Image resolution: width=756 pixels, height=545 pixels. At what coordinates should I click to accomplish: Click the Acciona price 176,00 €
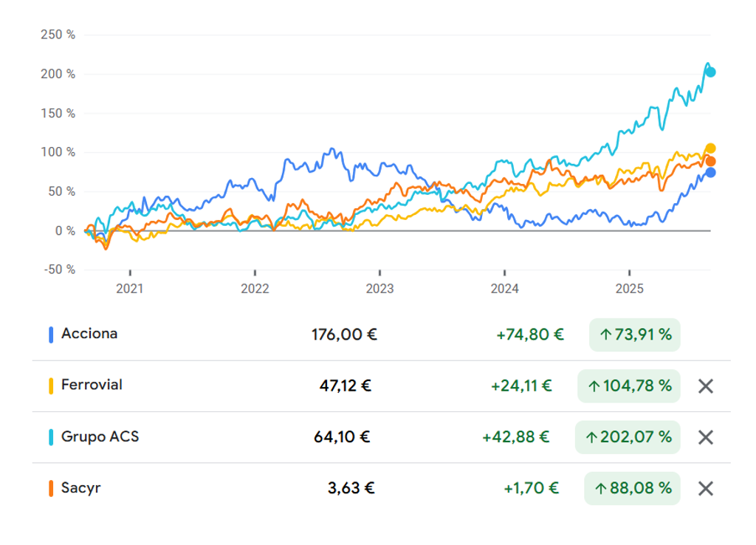(344, 335)
